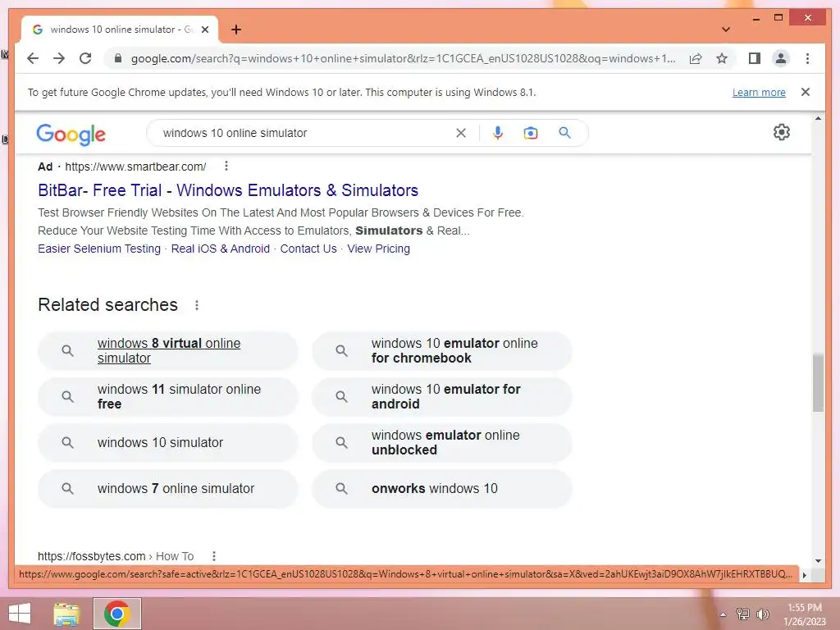Open Easier Selenium Testing sitelink
This screenshot has width=840, height=630.
click(99, 249)
